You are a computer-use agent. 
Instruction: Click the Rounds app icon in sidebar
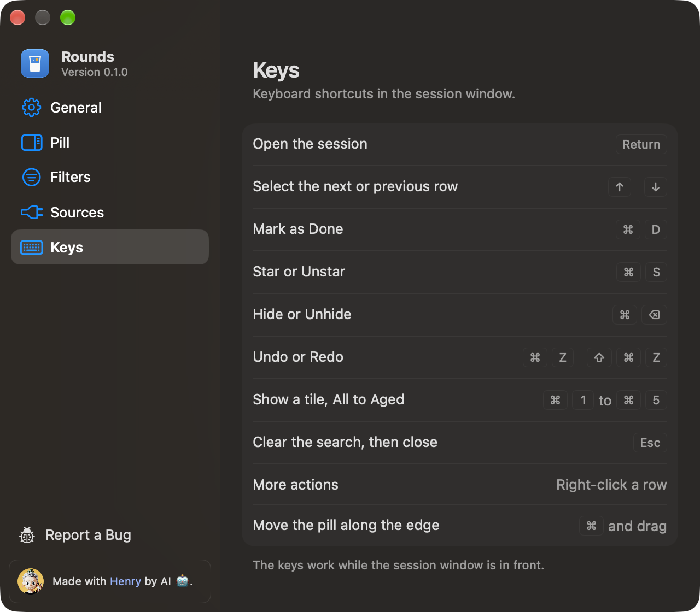(x=35, y=63)
